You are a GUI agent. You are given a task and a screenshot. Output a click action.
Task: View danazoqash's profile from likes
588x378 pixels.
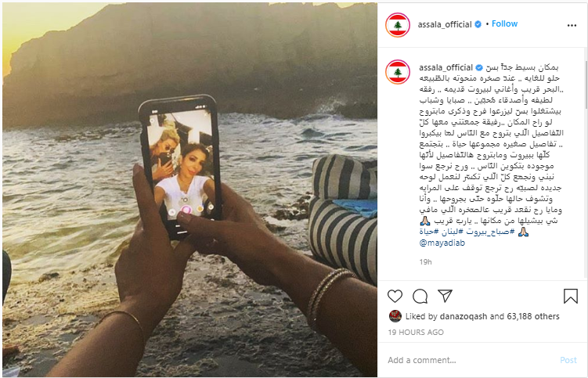(464, 316)
